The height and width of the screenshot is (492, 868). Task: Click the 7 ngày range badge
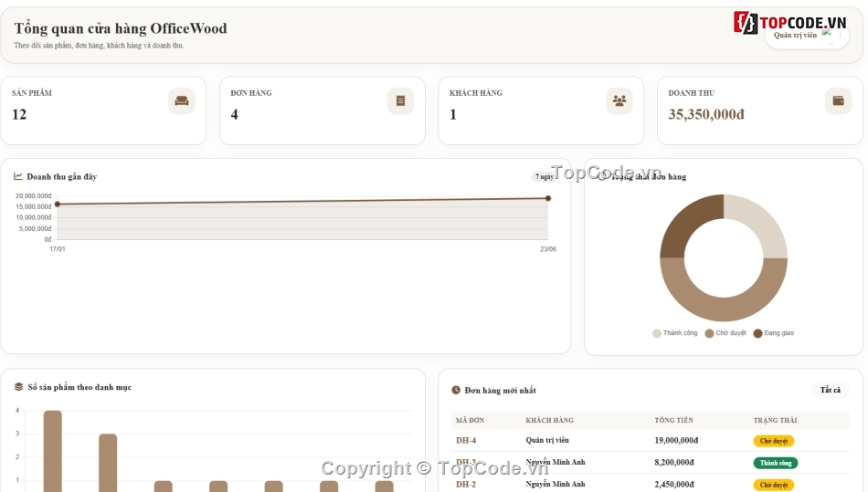click(x=545, y=176)
